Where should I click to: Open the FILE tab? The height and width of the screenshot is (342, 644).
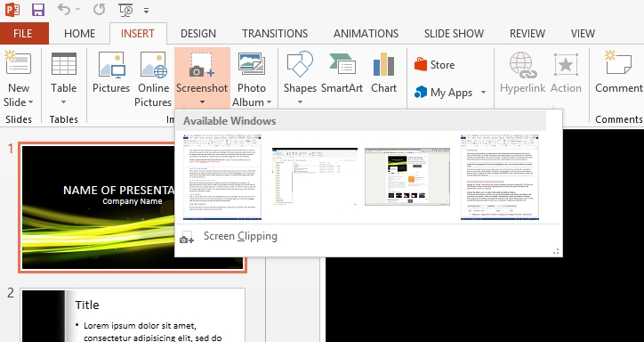point(23,33)
